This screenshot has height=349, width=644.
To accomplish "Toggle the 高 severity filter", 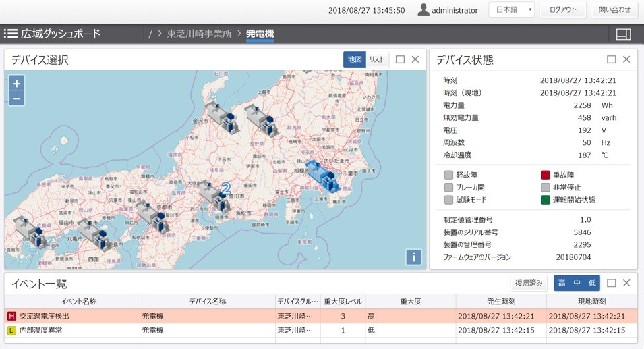I will tap(562, 284).
